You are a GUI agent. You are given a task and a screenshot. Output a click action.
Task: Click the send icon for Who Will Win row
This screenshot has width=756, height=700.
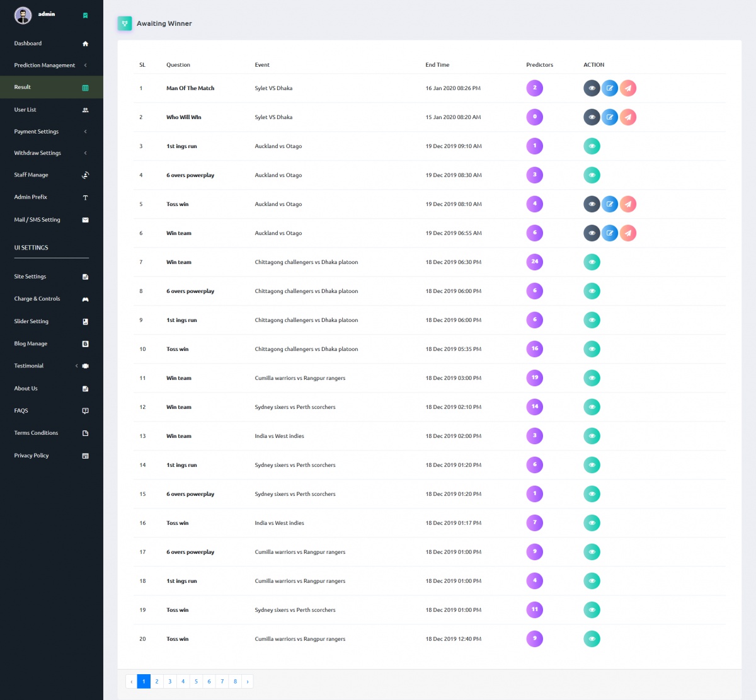627,117
